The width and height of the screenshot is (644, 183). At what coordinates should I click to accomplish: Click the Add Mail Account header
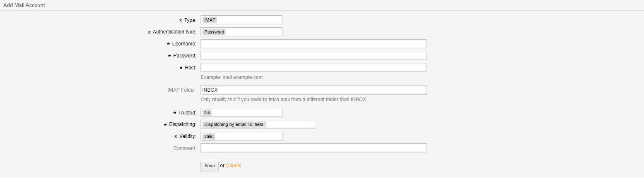(24, 5)
